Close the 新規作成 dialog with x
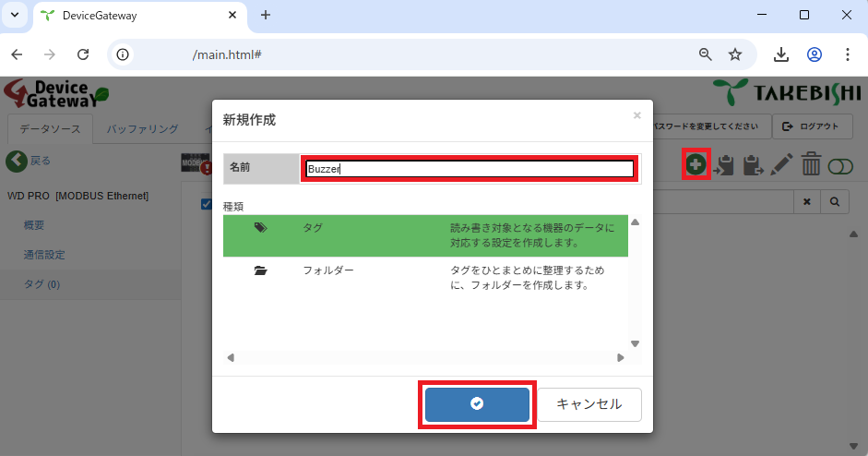This screenshot has height=456, width=868. point(637,115)
